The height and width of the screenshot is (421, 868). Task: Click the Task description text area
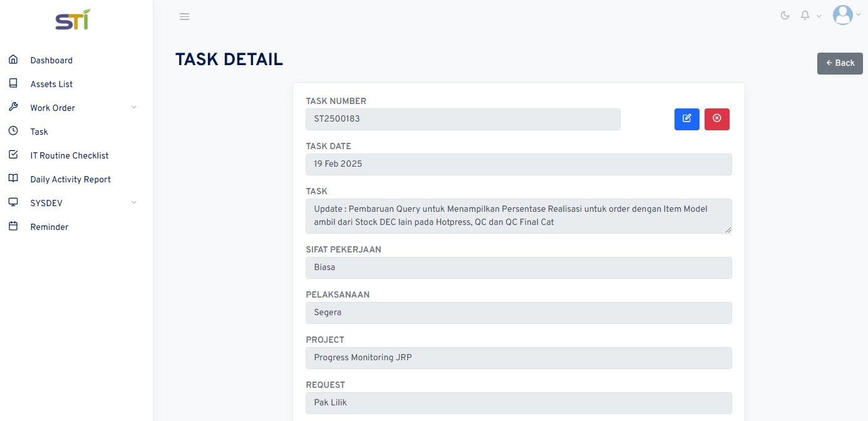(519, 216)
